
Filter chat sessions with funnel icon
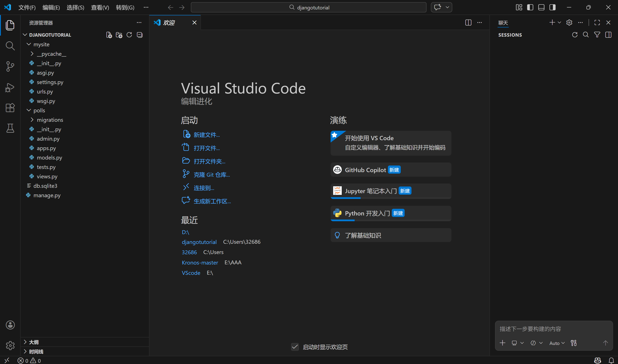[597, 35]
